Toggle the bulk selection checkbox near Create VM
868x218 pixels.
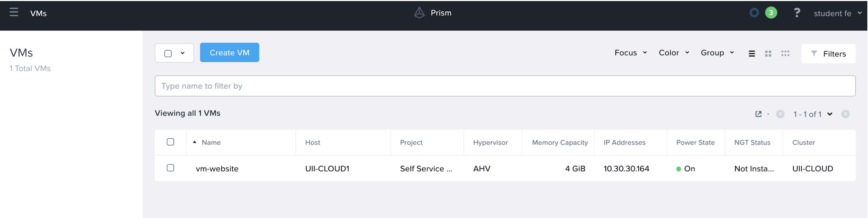(168, 53)
